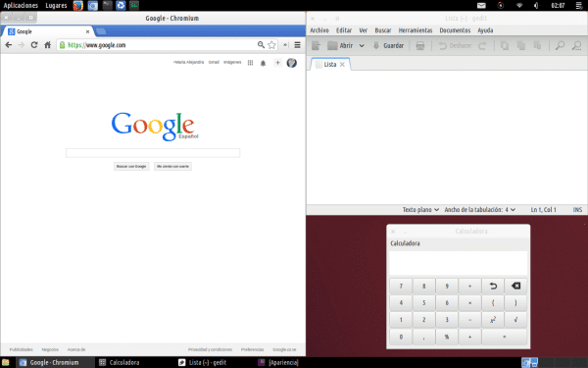Open the Calculadora menu in the calculator
The height and width of the screenshot is (368, 588).
[405, 243]
